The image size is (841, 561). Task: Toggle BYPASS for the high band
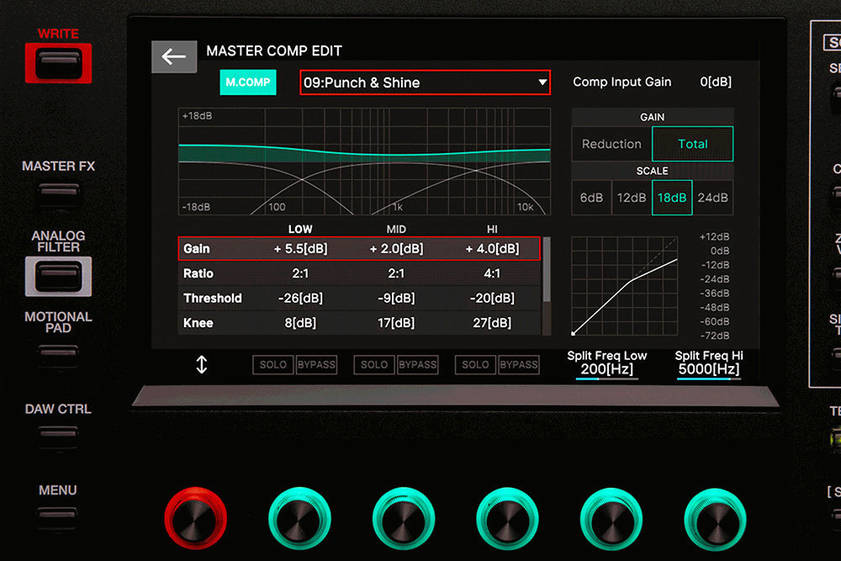[x=518, y=365]
